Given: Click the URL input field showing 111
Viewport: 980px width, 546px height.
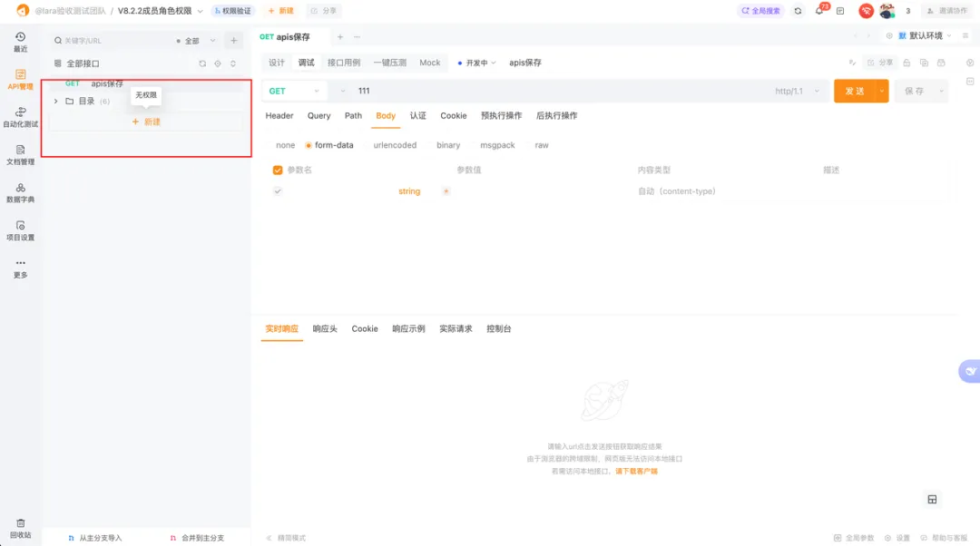Looking at the screenshot, I should pos(563,92).
